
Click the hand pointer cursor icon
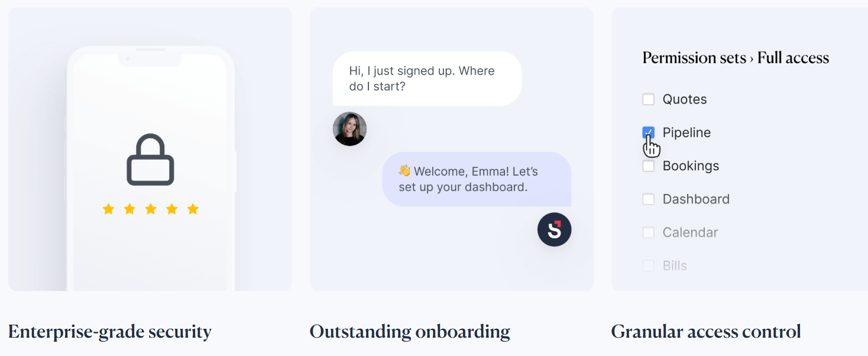click(x=652, y=146)
